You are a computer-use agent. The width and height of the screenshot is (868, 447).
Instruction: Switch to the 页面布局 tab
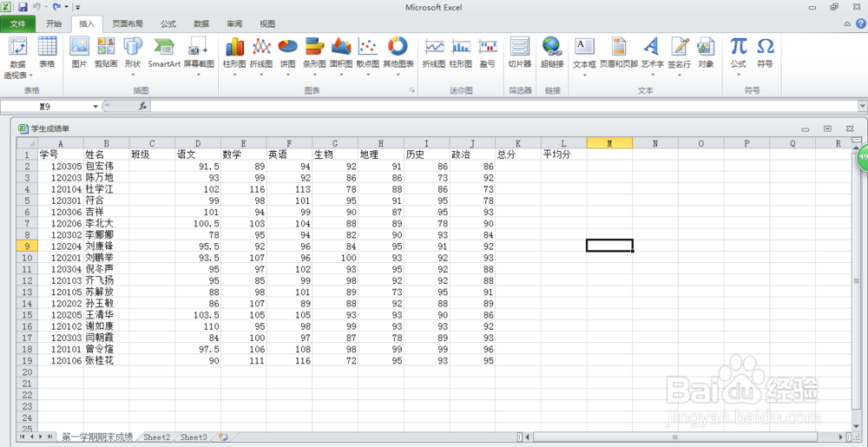128,23
